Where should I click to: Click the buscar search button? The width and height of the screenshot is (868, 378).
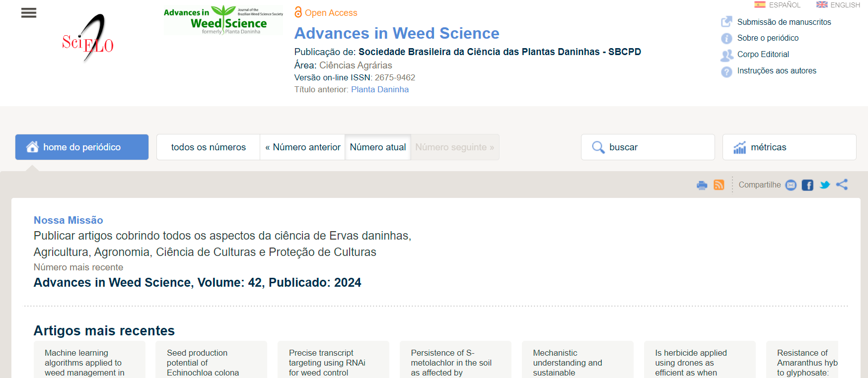[x=648, y=147]
